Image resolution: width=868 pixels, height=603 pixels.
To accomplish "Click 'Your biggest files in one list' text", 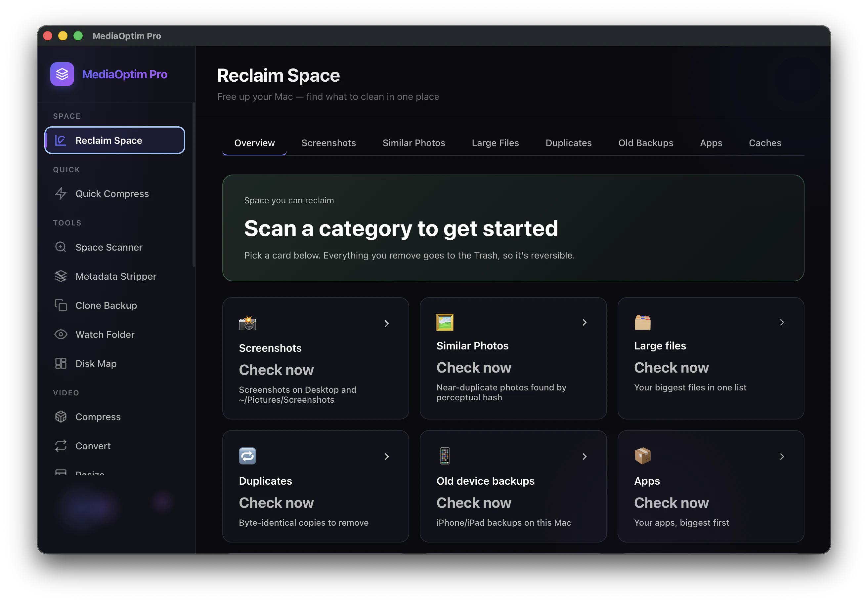I will coord(690,387).
